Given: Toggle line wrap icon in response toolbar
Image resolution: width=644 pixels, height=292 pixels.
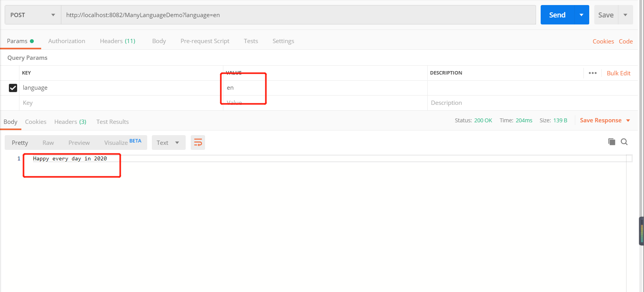Looking at the screenshot, I should coord(198,143).
